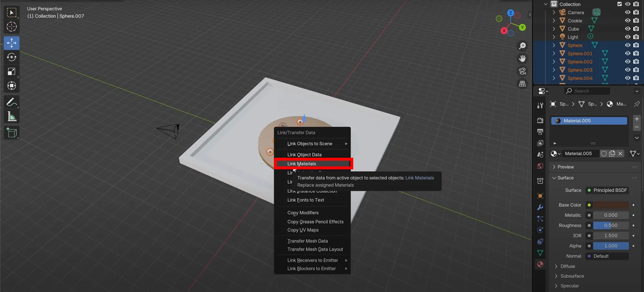Image resolution: width=644 pixels, height=292 pixels.
Task: Add a new material slot
Action: coord(637,119)
